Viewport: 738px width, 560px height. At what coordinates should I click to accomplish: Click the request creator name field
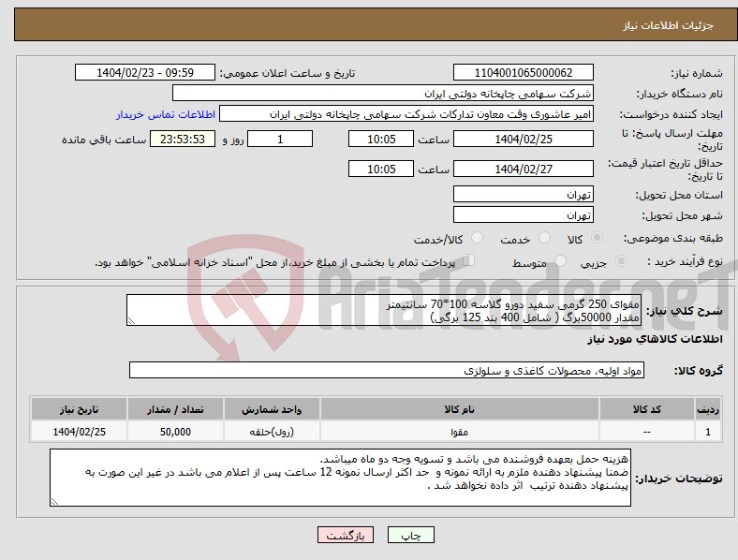point(406,114)
